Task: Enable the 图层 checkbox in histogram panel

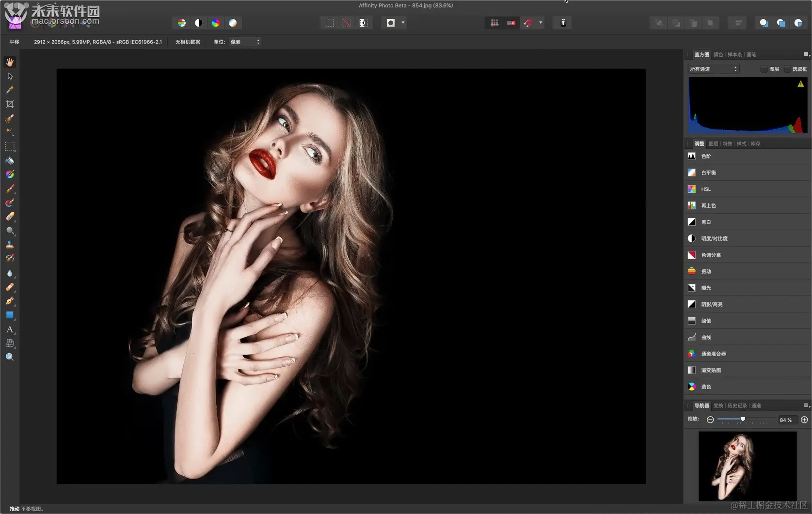Action: pyautogui.click(x=764, y=69)
